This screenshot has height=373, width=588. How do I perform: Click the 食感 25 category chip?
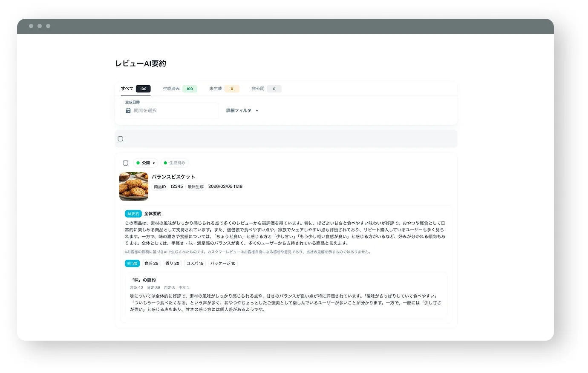tap(151, 263)
